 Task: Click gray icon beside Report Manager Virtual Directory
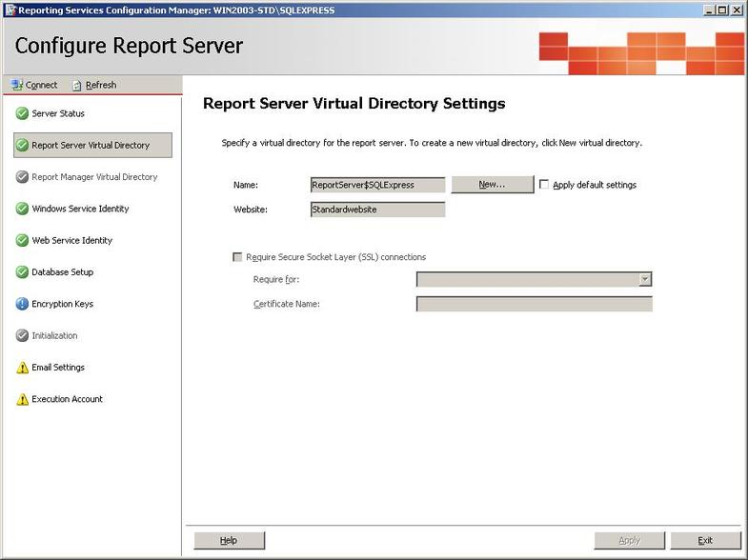[x=22, y=177]
